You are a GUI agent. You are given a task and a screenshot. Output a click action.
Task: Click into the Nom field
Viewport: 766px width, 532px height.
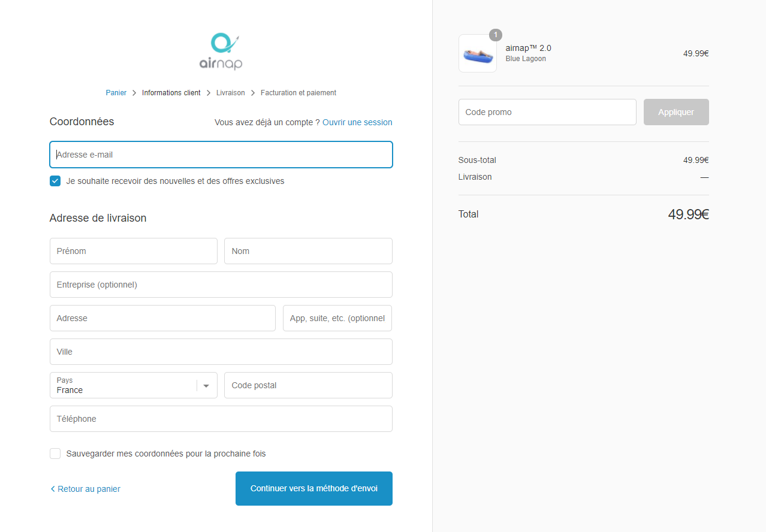[308, 251]
